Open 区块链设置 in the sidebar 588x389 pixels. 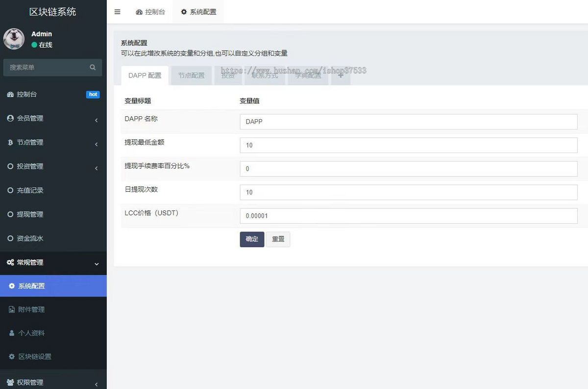(x=53, y=357)
